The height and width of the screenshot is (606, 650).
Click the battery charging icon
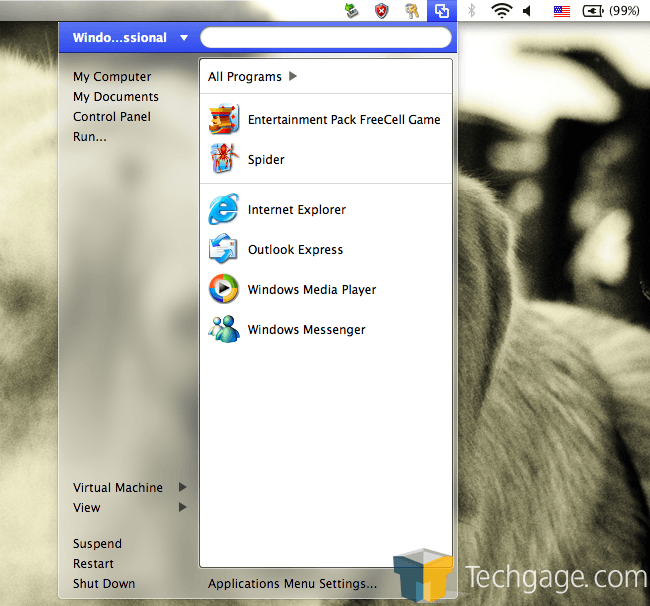tap(593, 11)
